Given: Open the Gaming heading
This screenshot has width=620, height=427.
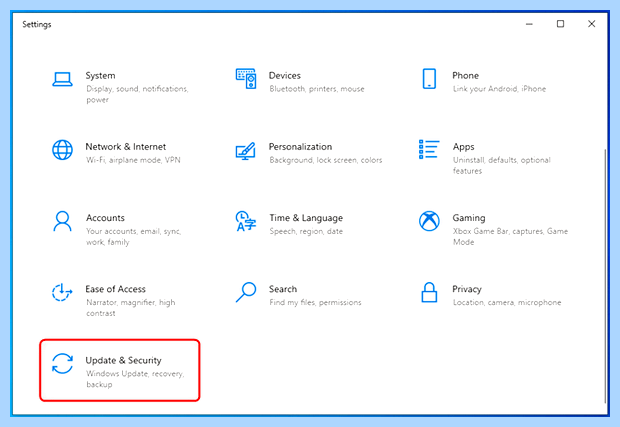Looking at the screenshot, I should tap(469, 218).
